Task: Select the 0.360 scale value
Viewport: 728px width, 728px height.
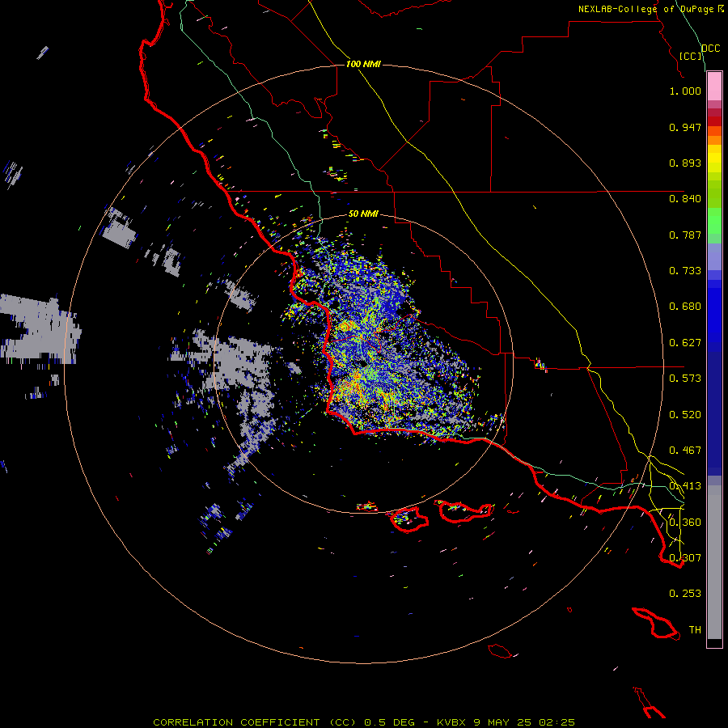Action: click(x=685, y=523)
